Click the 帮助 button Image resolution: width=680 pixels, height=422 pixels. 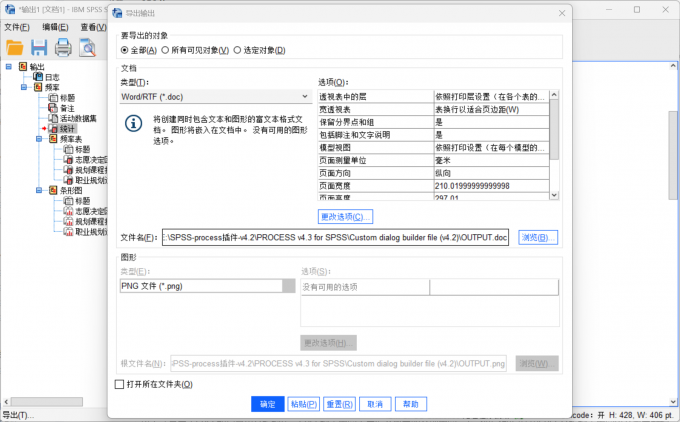pos(411,404)
